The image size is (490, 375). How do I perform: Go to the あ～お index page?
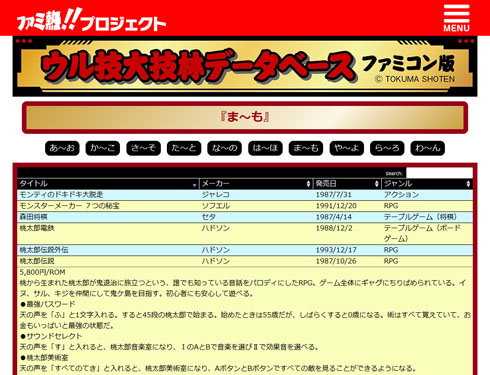tap(62, 148)
